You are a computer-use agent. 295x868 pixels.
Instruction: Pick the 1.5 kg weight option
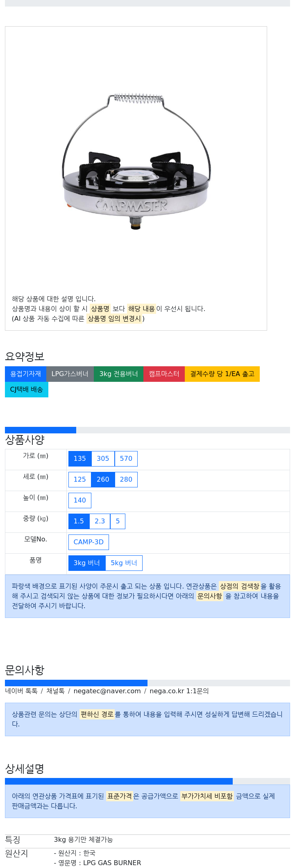[x=79, y=521]
